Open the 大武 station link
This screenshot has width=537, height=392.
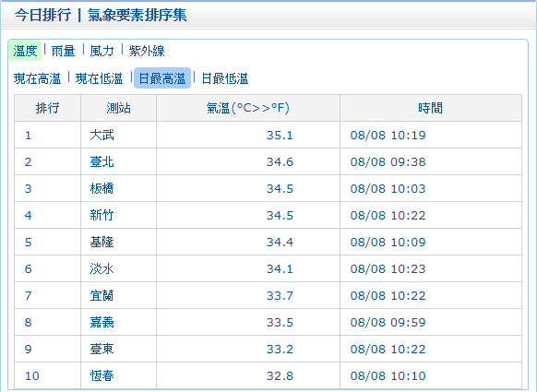(101, 135)
